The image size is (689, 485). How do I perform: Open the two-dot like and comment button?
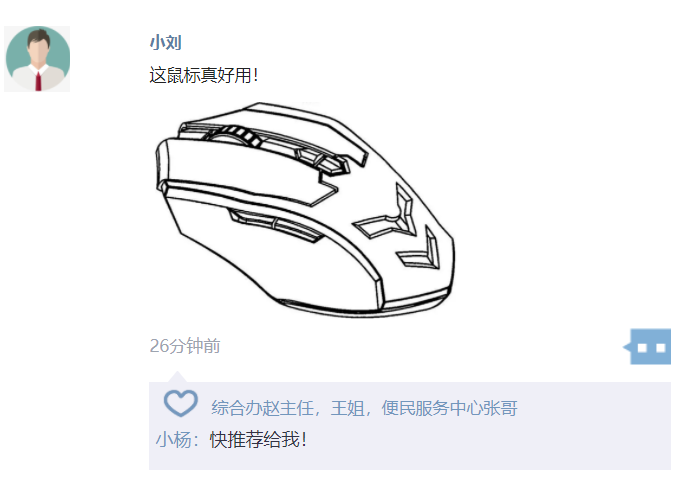point(648,347)
